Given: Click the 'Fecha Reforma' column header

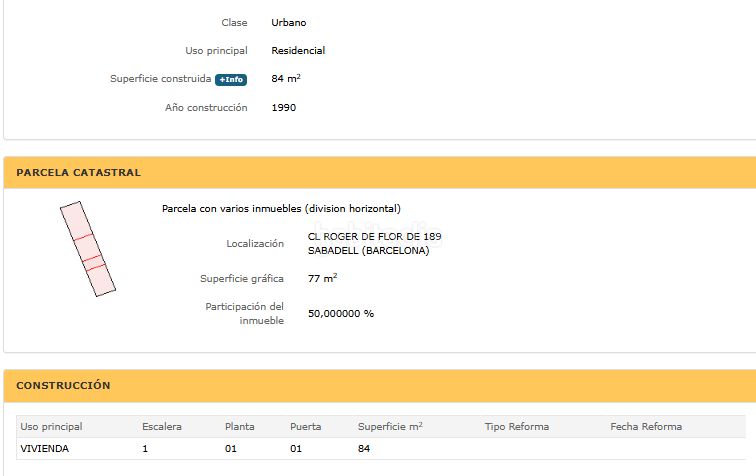Looking at the screenshot, I should (646, 427).
